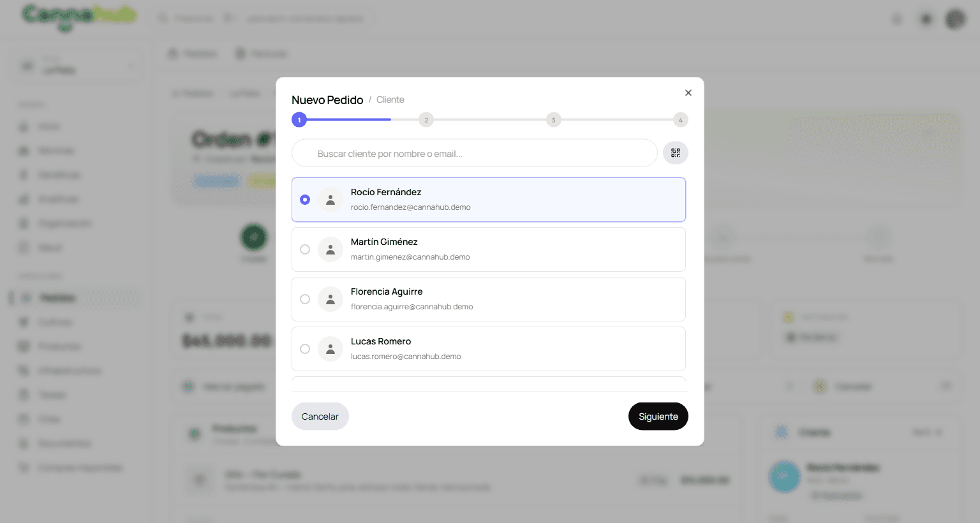Screen dimensions: 980x523
Task: Click email lucas.romero@cannahub.demo
Action: point(406,357)
